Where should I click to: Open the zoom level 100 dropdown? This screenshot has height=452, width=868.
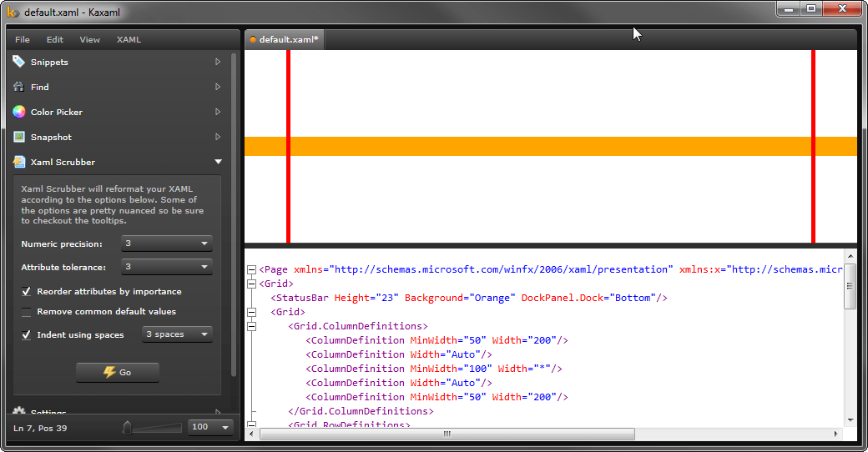[209, 427]
